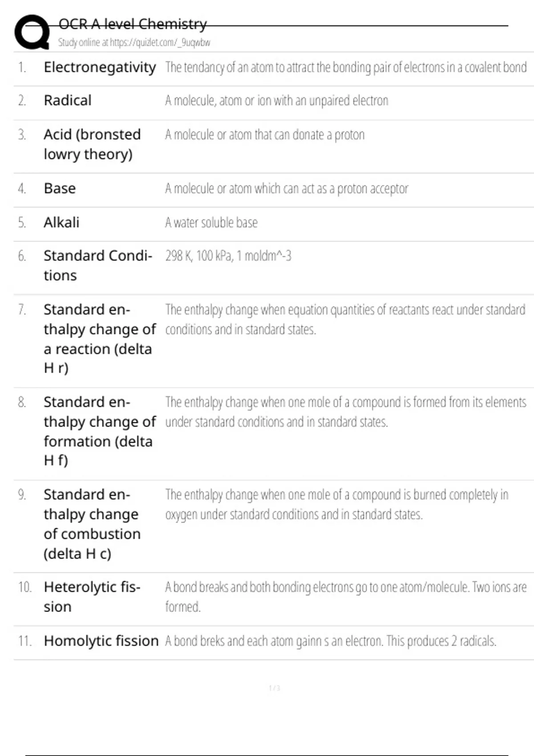
Task: Click Standard enthalpy change of formation term
Action: point(100,431)
